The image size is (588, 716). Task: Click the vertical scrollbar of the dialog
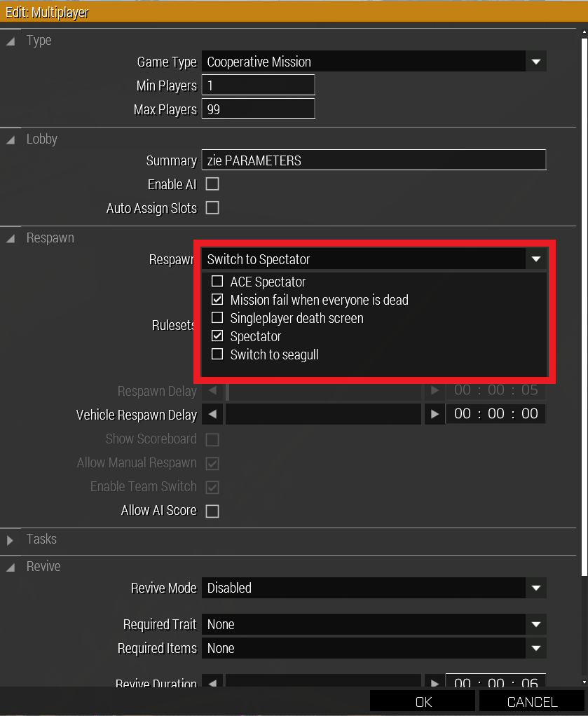584,307
